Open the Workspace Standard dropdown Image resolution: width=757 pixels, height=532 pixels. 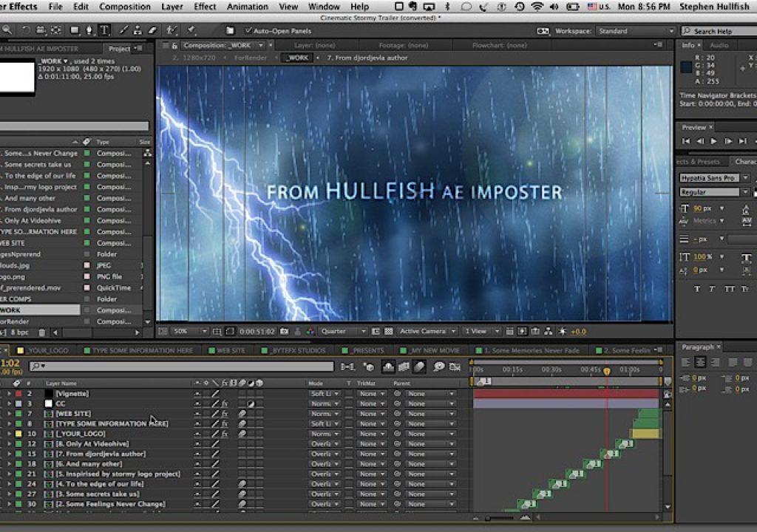click(x=636, y=31)
